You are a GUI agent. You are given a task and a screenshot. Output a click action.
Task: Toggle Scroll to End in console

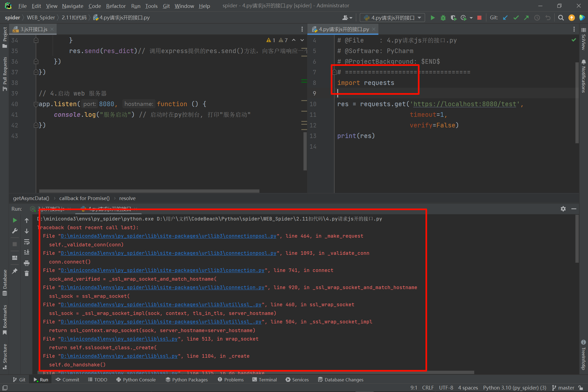coord(27,252)
